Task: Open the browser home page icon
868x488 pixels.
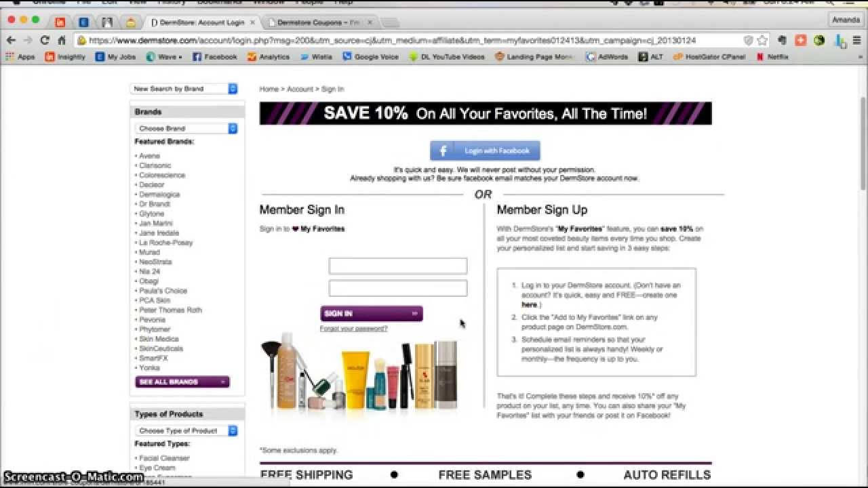Action: pos(62,40)
